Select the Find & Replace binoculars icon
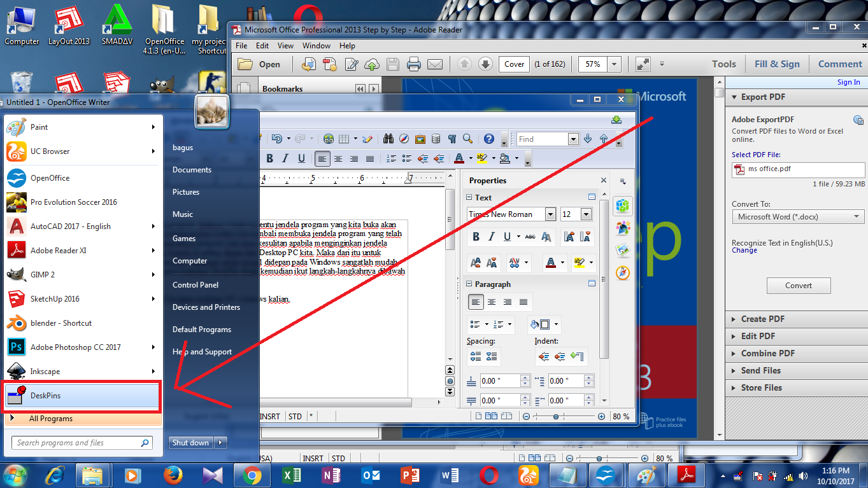Viewport: 868px width, 488px height. coord(388,139)
